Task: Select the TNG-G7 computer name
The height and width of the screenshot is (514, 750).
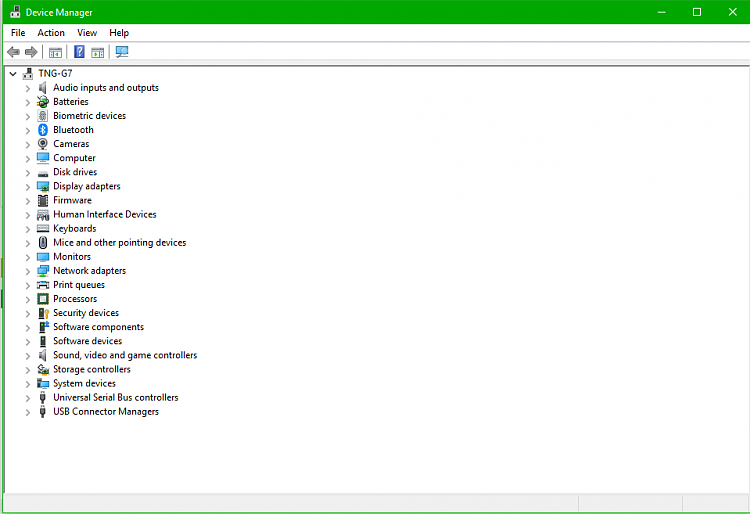Action: (55, 73)
